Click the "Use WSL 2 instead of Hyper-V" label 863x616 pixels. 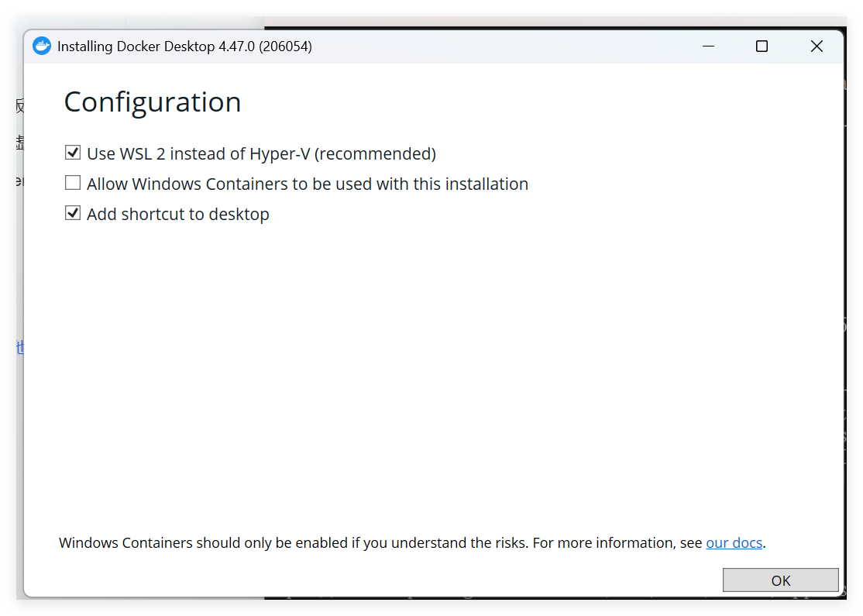point(199,153)
